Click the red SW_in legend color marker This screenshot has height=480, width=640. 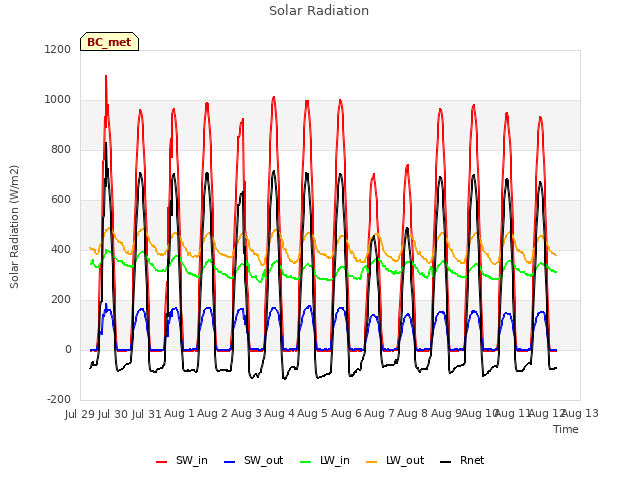tap(162, 462)
